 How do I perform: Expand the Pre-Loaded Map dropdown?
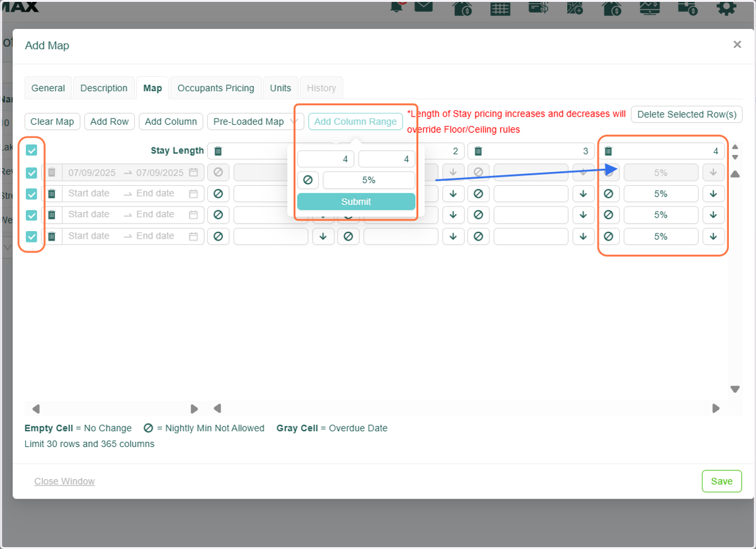pos(256,122)
